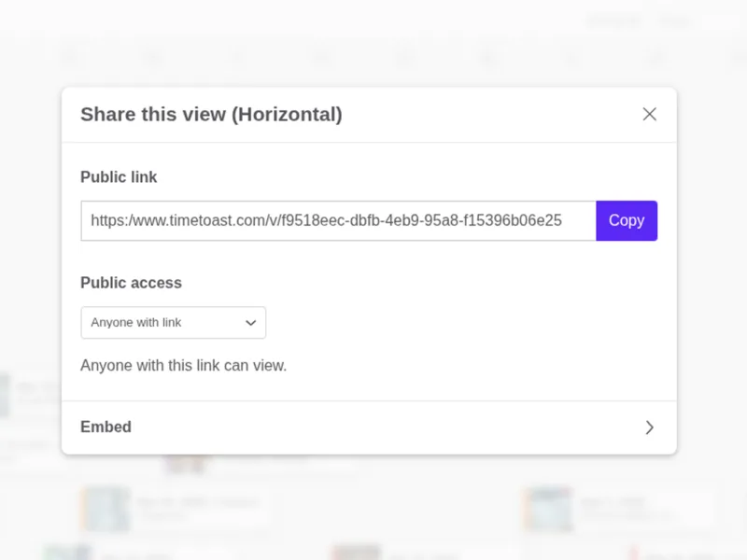Click the blurred link at the top right corner
Image resolution: width=747 pixels, height=560 pixels.
674,21
